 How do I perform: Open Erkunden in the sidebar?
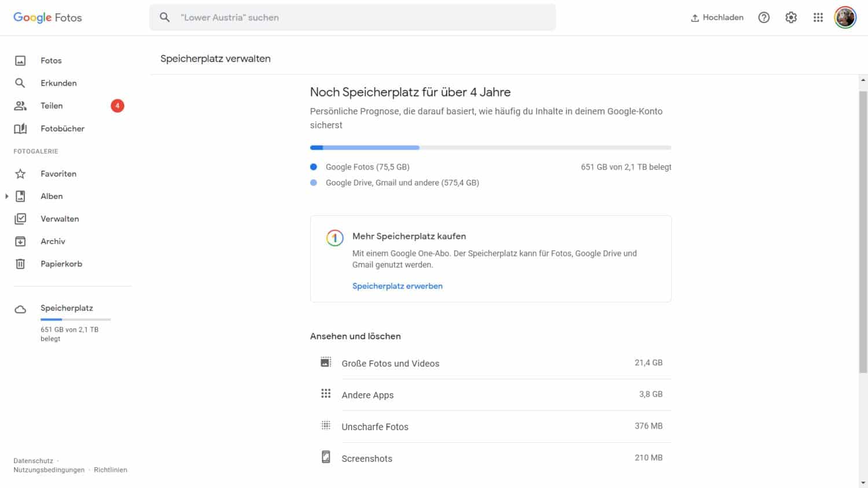click(58, 83)
